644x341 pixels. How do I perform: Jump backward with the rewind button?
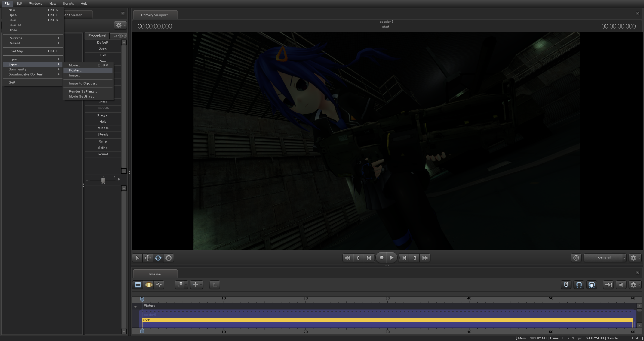click(348, 258)
